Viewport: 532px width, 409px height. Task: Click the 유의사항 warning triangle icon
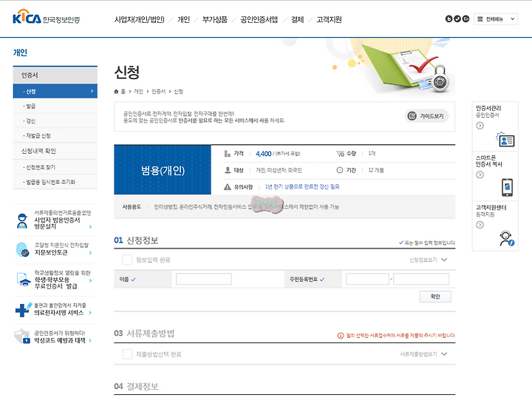pyautogui.click(x=228, y=187)
